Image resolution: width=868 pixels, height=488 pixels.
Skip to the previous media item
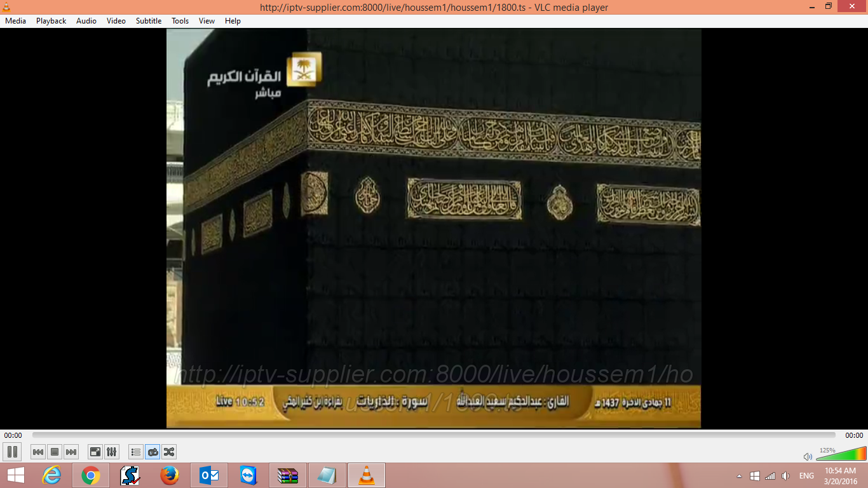tap(38, 452)
